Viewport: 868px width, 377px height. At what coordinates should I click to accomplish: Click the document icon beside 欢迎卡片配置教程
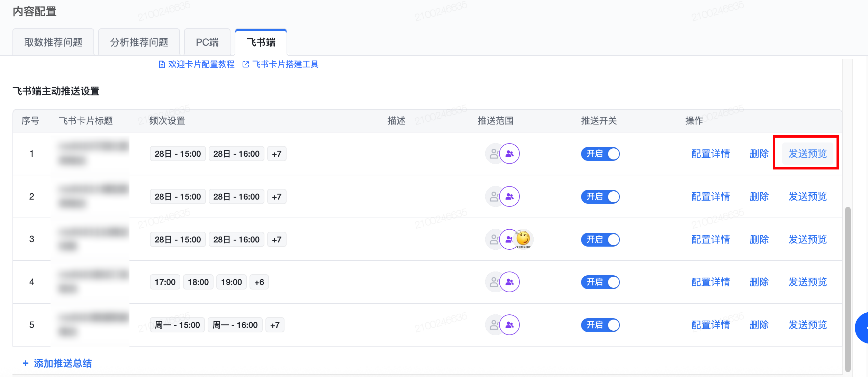click(162, 64)
